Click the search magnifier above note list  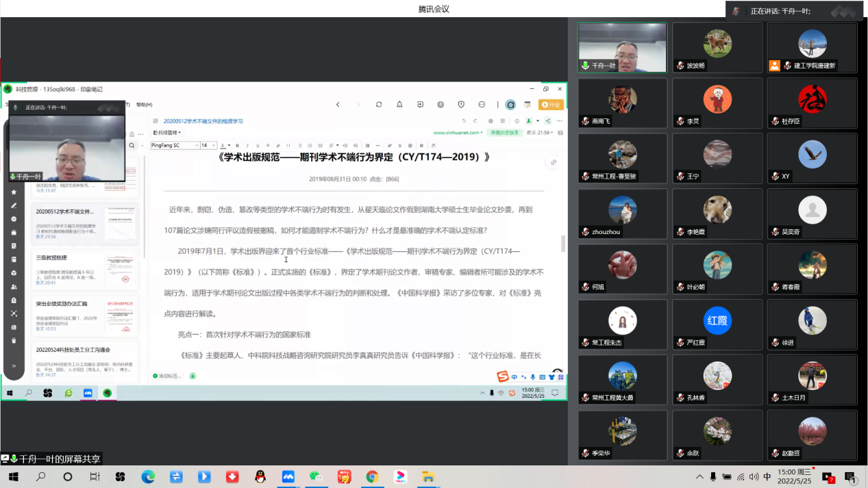(x=132, y=145)
